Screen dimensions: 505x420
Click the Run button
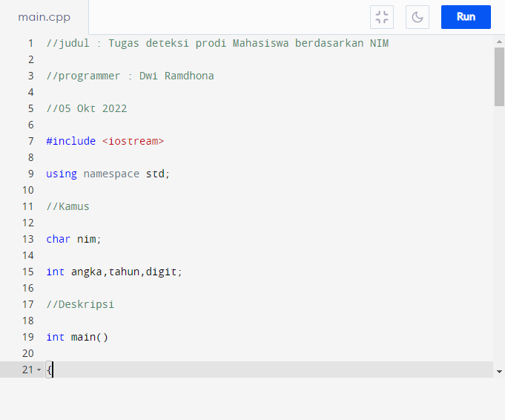466,17
